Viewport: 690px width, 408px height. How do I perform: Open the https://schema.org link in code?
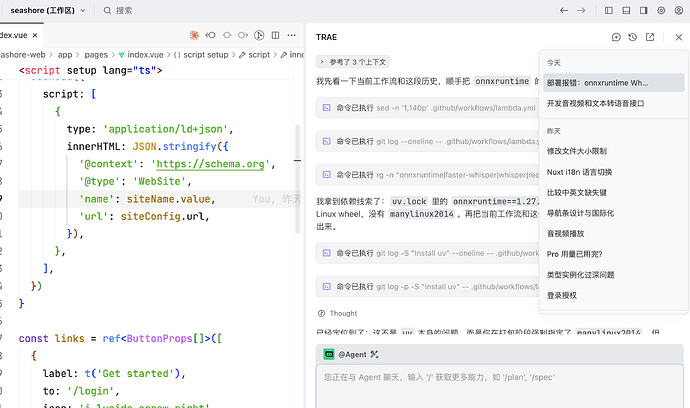pyautogui.click(x=210, y=164)
